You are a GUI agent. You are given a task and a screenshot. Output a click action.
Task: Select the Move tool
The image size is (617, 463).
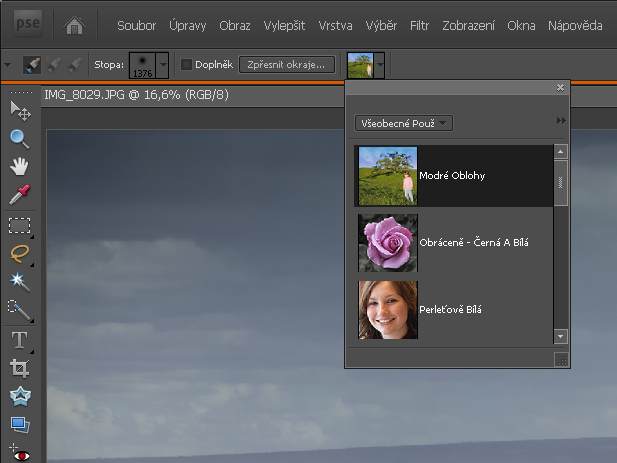click(19, 109)
